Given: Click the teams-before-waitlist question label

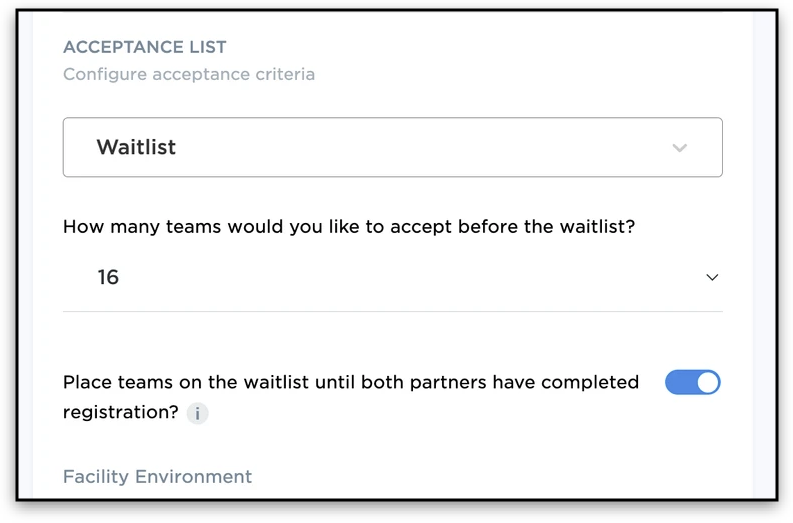Looking at the screenshot, I should tap(349, 226).
